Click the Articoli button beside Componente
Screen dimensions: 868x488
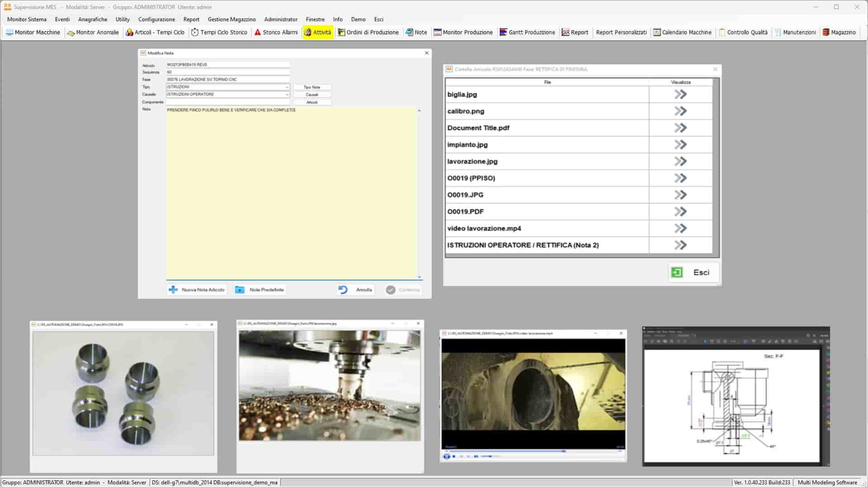[x=312, y=103]
